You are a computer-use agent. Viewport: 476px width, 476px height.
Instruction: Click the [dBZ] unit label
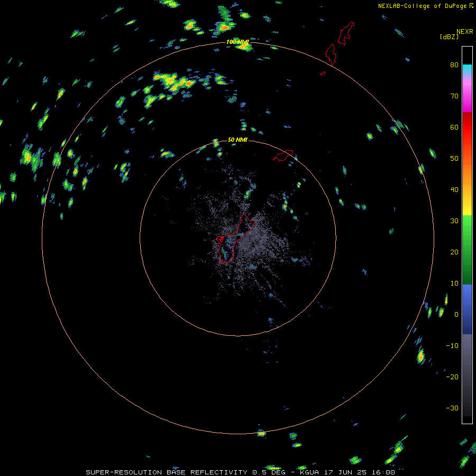click(449, 36)
